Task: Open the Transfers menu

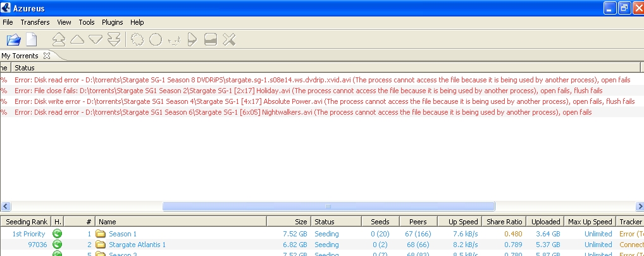Action: click(x=35, y=22)
